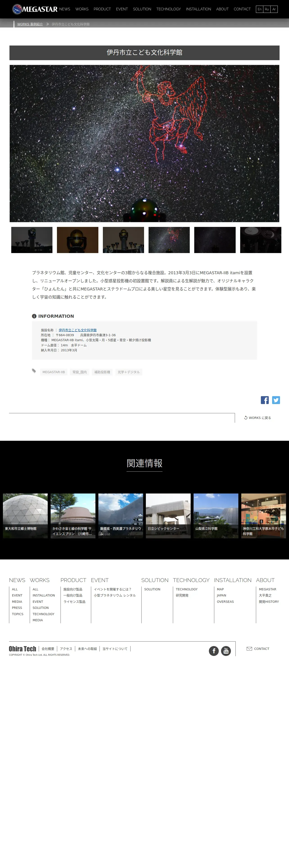Screen dimensions: 289x868
Task: Click footer 開発HISTORY link
Action: [269, 601]
